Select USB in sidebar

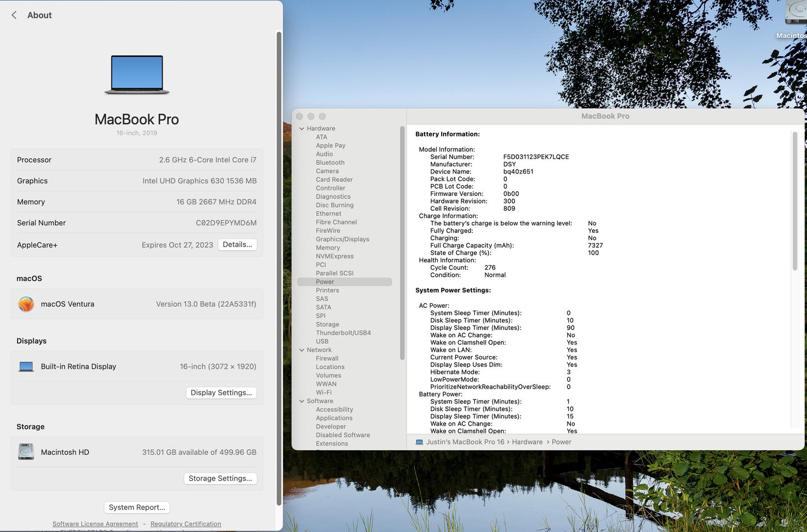coord(322,341)
